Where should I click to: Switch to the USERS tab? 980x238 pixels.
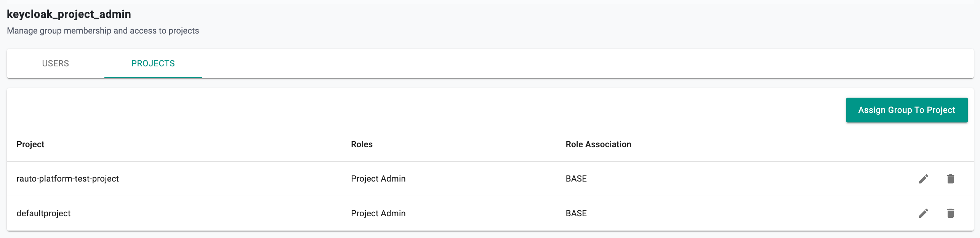tap(56, 64)
